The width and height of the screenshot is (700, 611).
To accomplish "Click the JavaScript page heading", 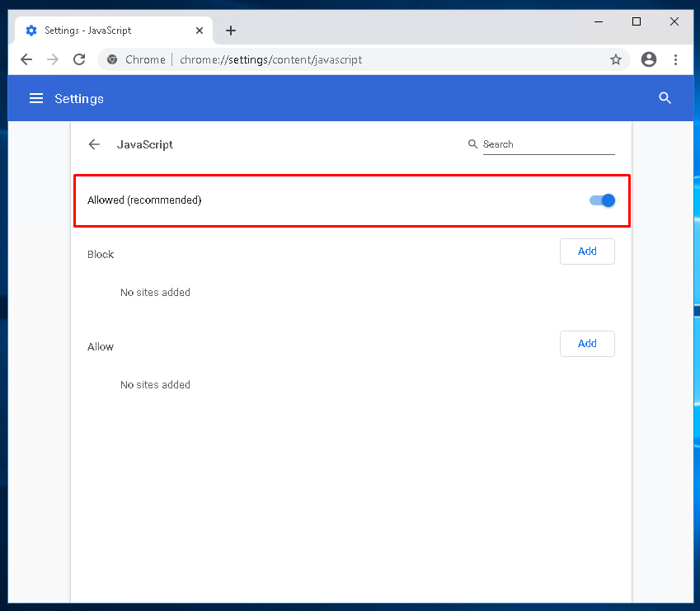I will point(144,144).
